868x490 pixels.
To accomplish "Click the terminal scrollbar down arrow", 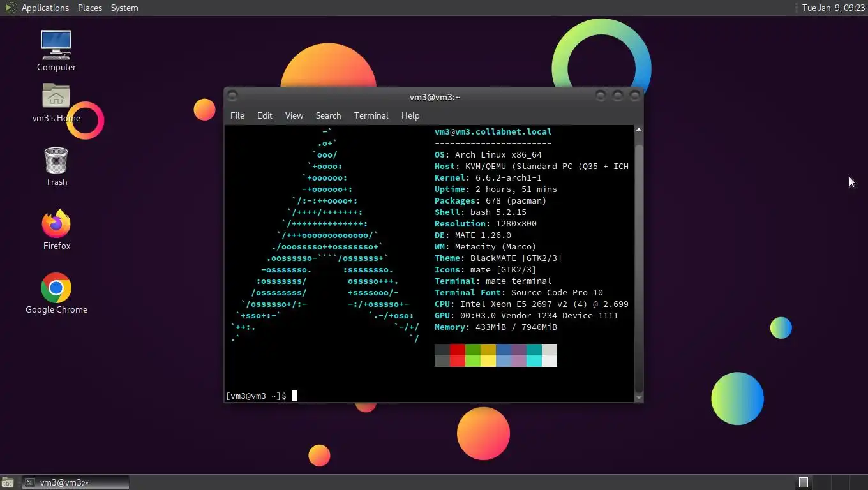I will [639, 397].
